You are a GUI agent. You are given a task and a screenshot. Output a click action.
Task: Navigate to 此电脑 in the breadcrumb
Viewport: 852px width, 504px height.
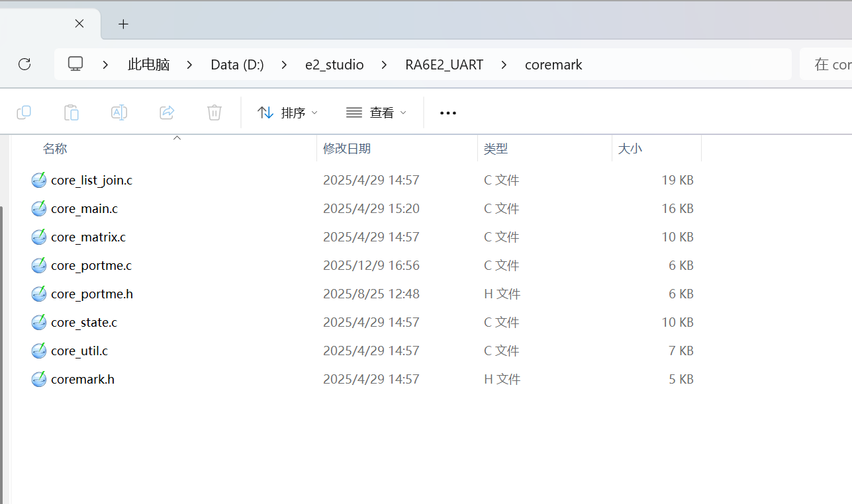point(149,65)
